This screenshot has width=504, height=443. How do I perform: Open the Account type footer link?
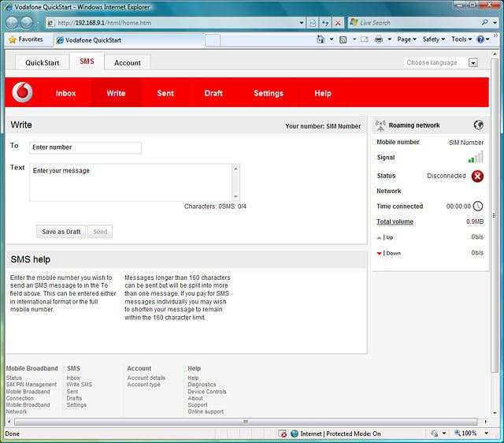coord(143,385)
